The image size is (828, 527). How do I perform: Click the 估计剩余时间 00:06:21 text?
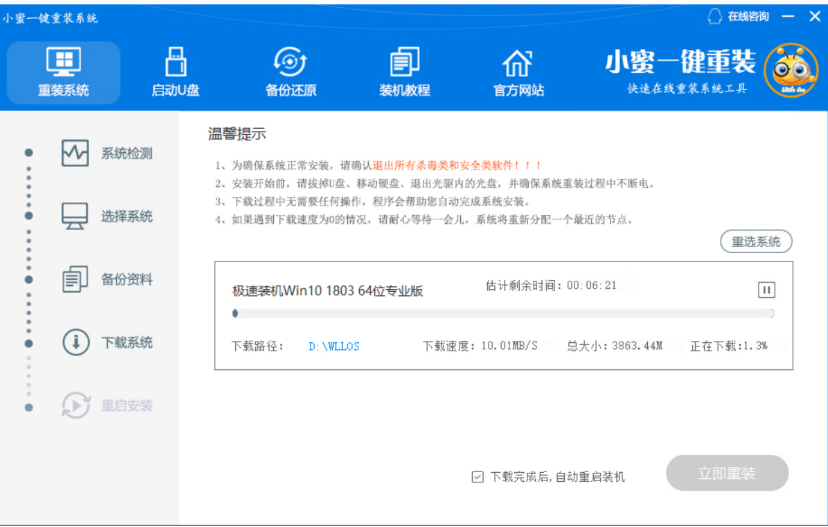click(x=551, y=286)
